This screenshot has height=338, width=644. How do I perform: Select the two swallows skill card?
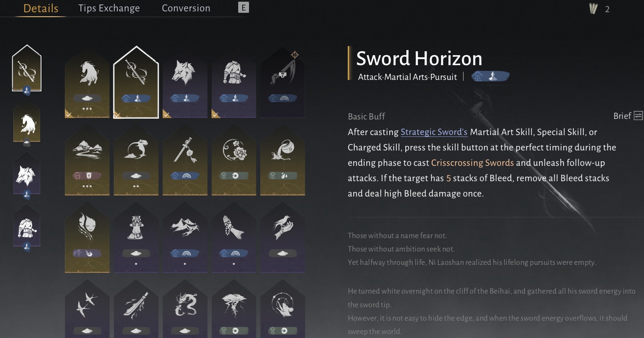pyautogui.click(x=87, y=310)
